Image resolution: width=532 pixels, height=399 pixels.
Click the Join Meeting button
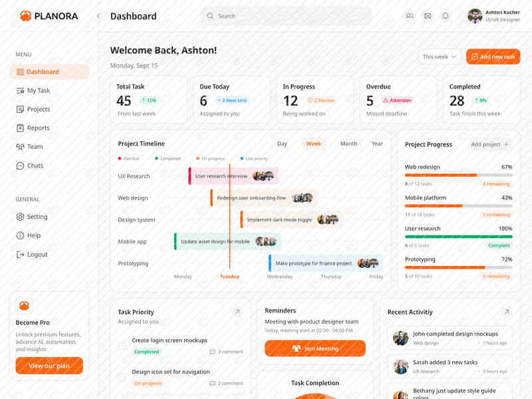click(x=315, y=348)
